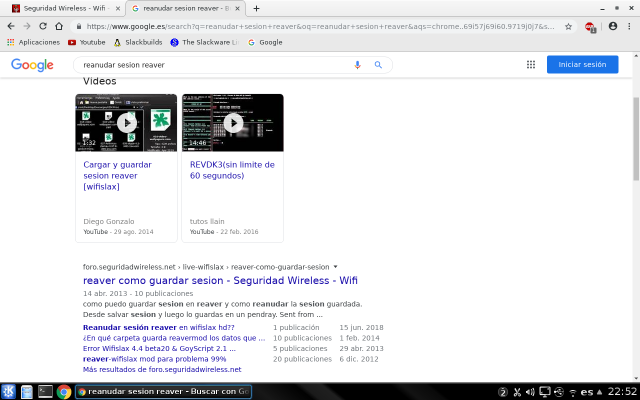Open the Google apps grid
This screenshot has height=400, width=640.
pos(531,64)
